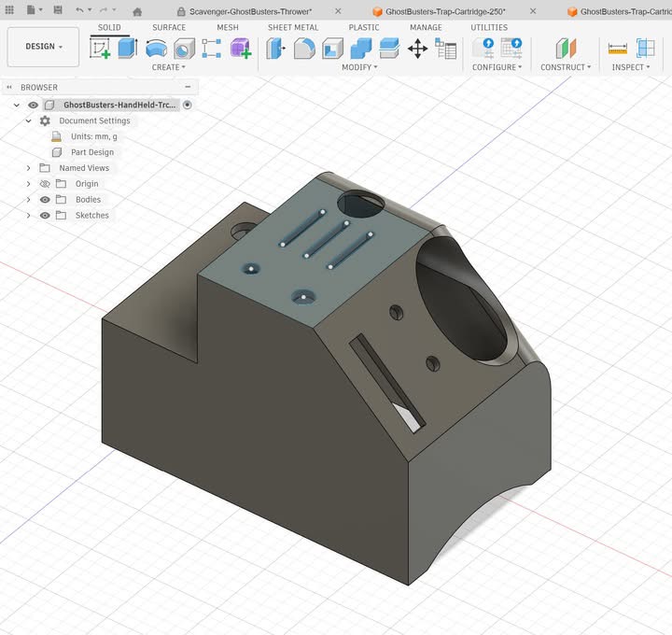Image resolution: width=672 pixels, height=635 pixels.
Task: Expand the Named Views tree node
Action: coord(29,168)
